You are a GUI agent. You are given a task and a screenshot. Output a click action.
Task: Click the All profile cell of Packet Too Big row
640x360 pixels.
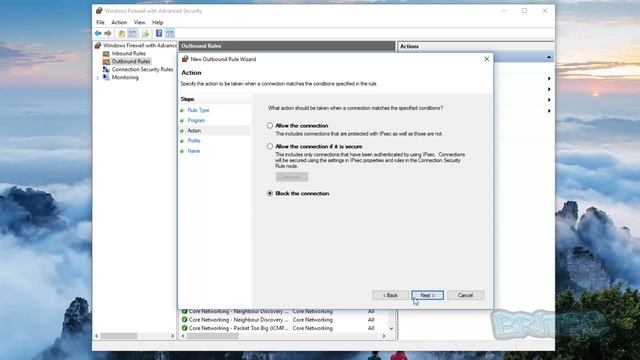coord(371,328)
